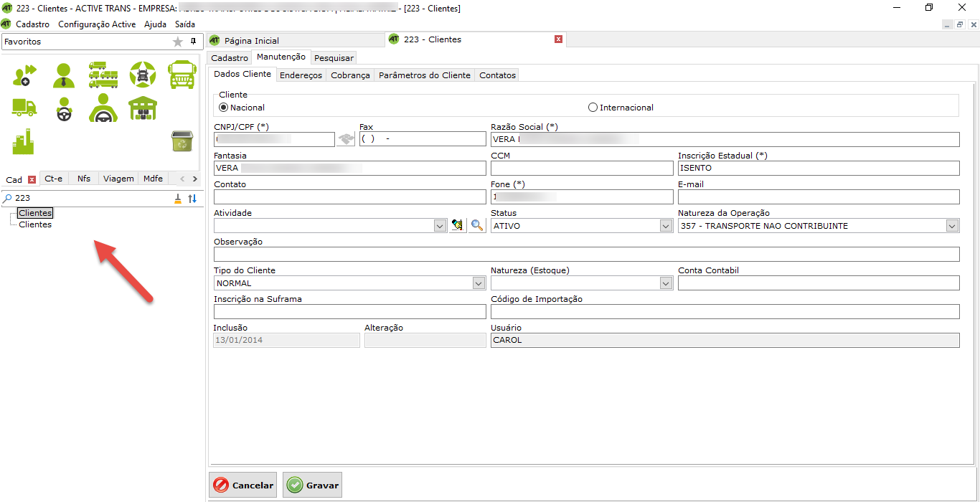Expand the Tipo do Cliente dropdown
Viewport: 980px width, 502px height.
pyautogui.click(x=479, y=283)
